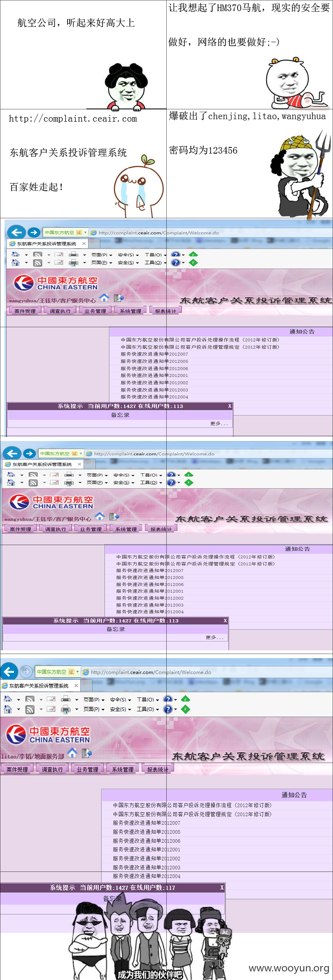Open 页面(P) dropdown, upper toolbar row, topmost capture
Image resolution: width=333 pixels, height=980 pixels.
click(102, 255)
